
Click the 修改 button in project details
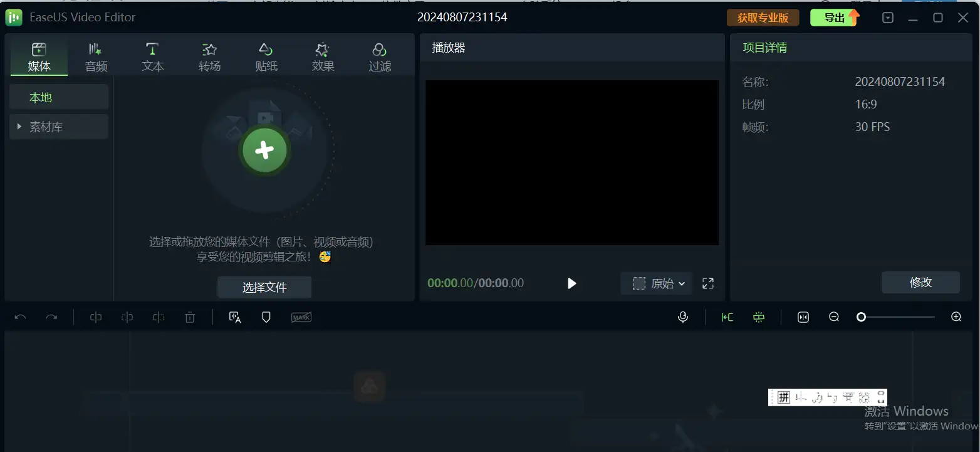tap(920, 282)
